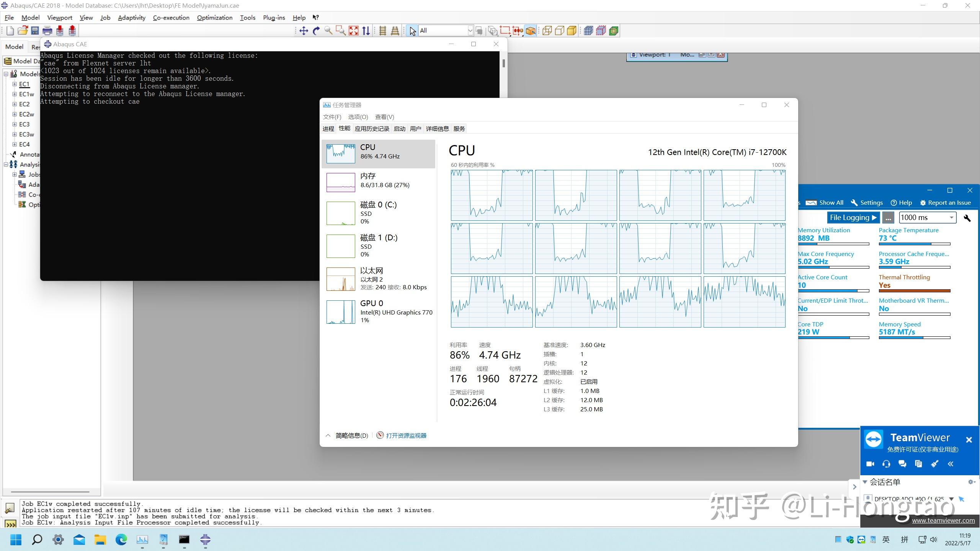Click the Abaqus command line prompt icon

10,523
